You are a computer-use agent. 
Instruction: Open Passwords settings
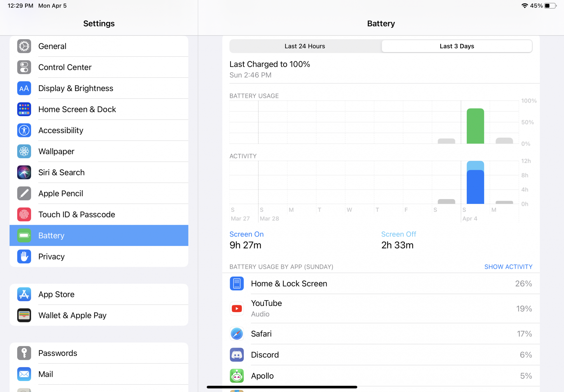point(99,353)
